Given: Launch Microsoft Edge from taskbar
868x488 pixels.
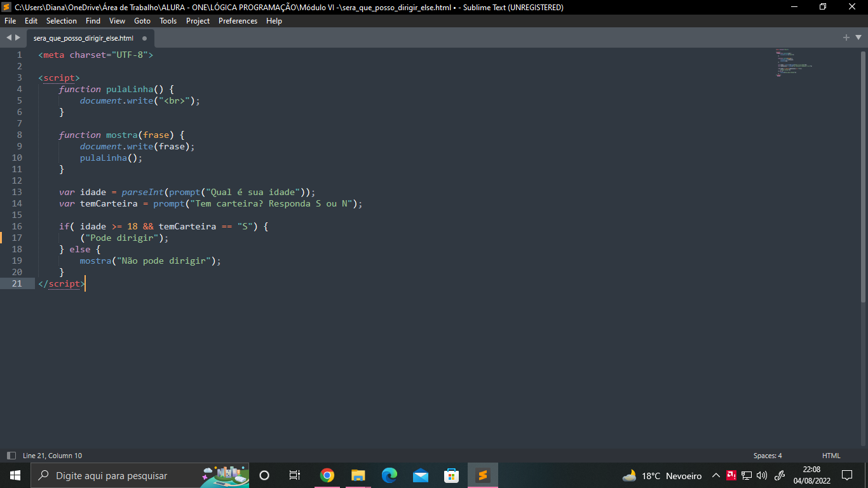Looking at the screenshot, I should click(390, 475).
